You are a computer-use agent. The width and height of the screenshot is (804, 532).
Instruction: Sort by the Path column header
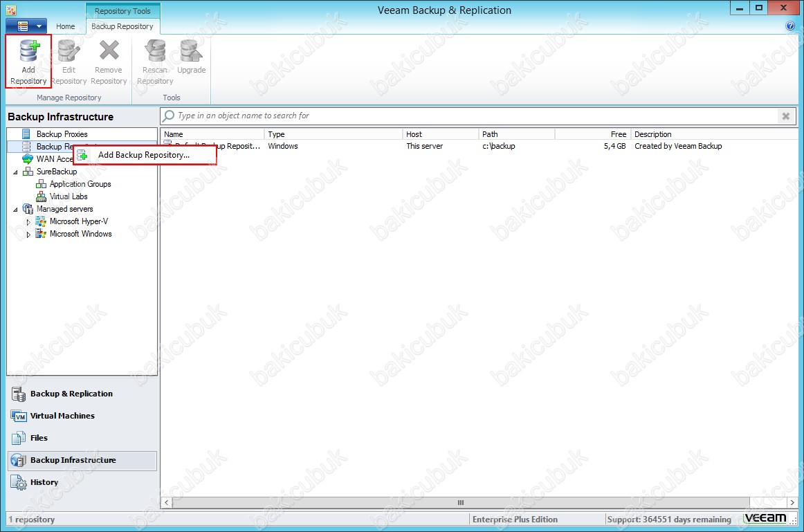tap(517, 134)
